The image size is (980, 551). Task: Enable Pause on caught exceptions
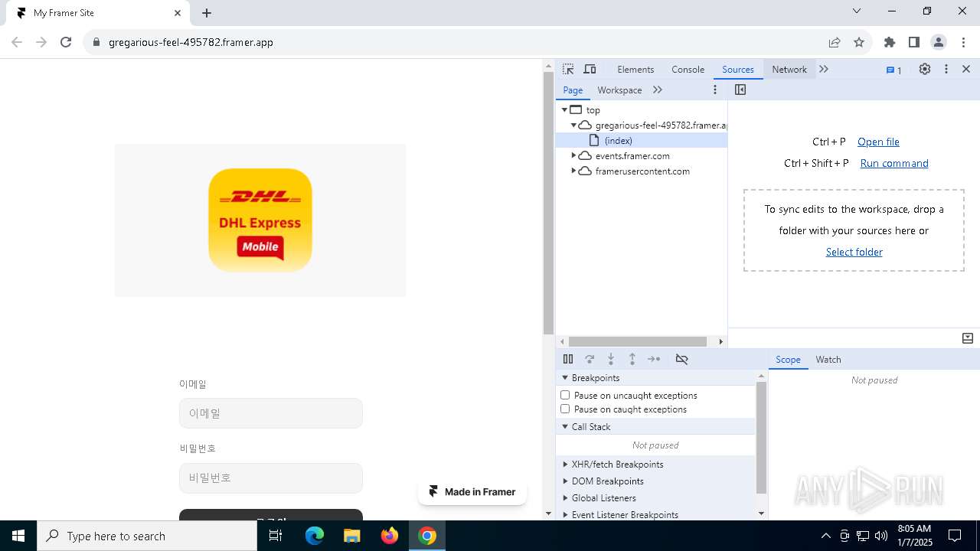pos(565,409)
